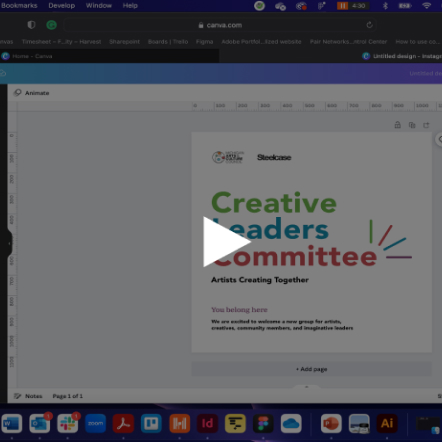442x442 pixels.
Task: Launch the Figma app from the Dock
Action: pos(263,424)
